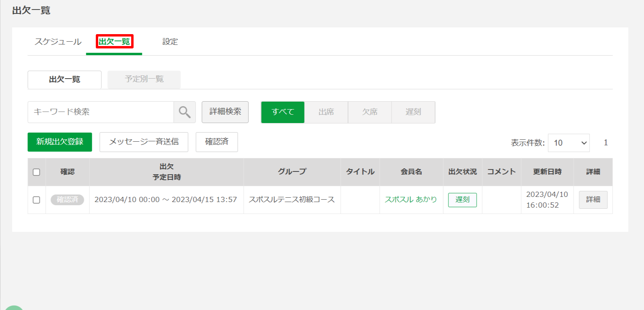Switch to the 設定 tab

(x=170, y=42)
